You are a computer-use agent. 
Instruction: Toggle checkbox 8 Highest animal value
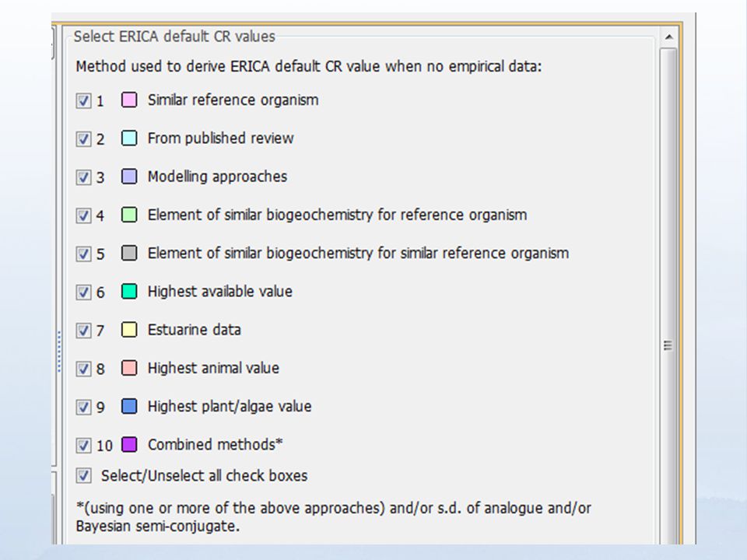(x=83, y=369)
